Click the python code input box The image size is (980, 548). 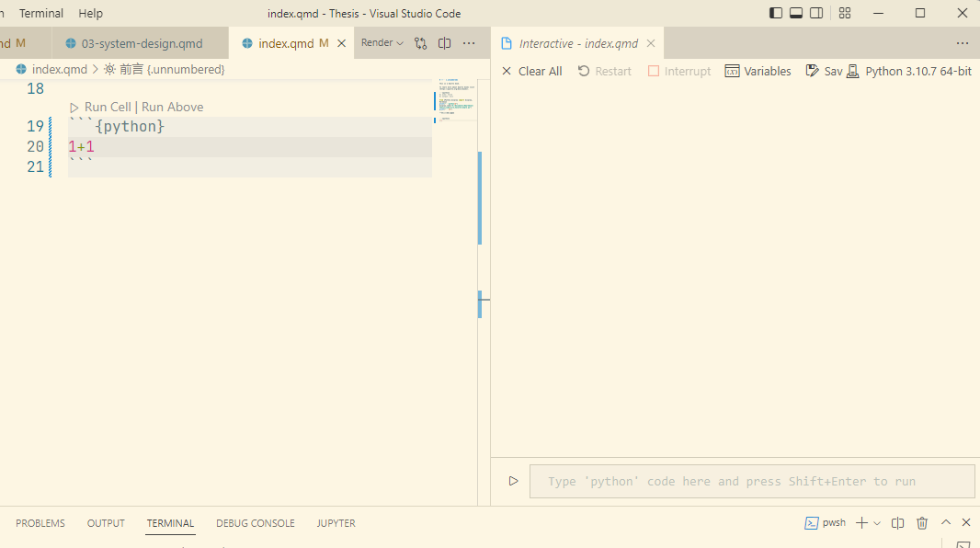point(752,481)
